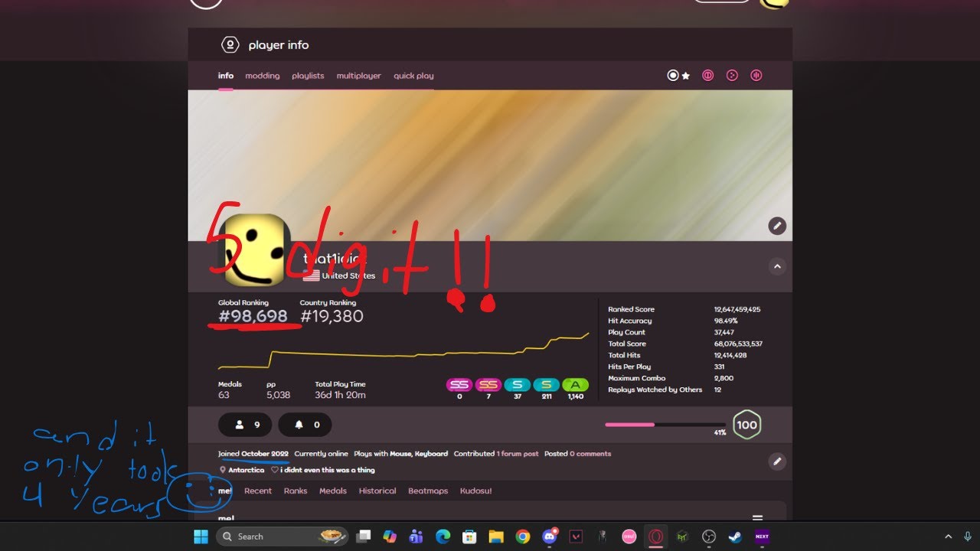Screen dimensions: 980x551
Task: Open the hamburger menu in me! section
Action: click(x=757, y=518)
